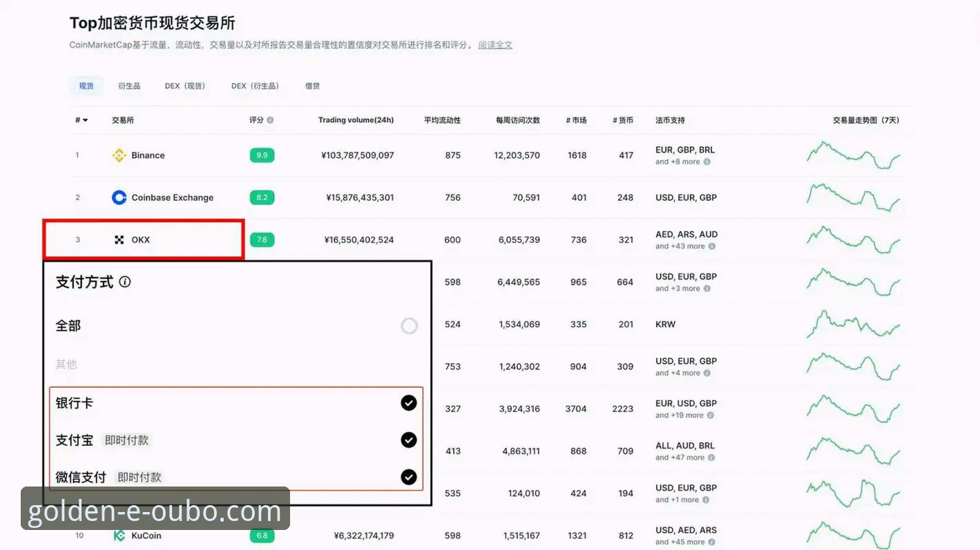Uncheck the 微信支付 payment method
The height and width of the screenshot is (550, 980).
click(x=409, y=477)
